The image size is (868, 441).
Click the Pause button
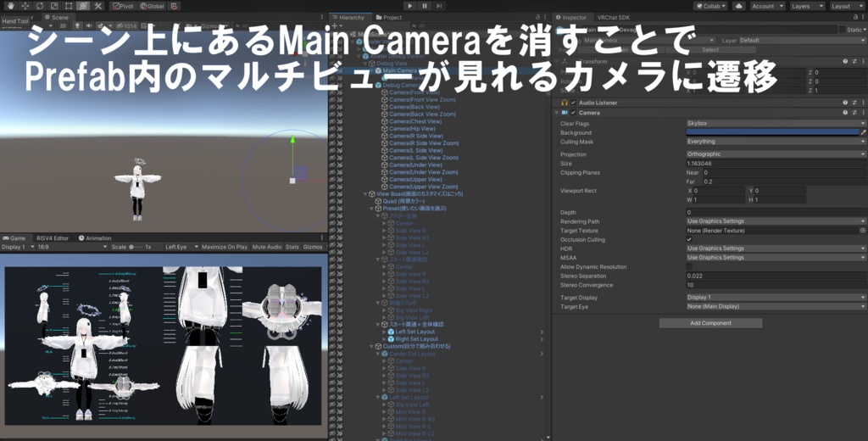pyautogui.click(x=425, y=6)
